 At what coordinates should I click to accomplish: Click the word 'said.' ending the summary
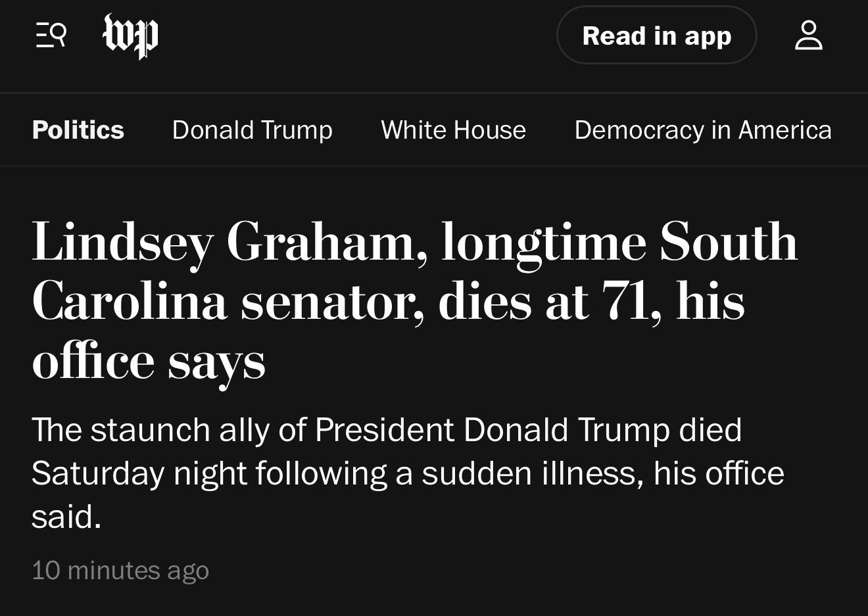pyautogui.click(x=66, y=517)
